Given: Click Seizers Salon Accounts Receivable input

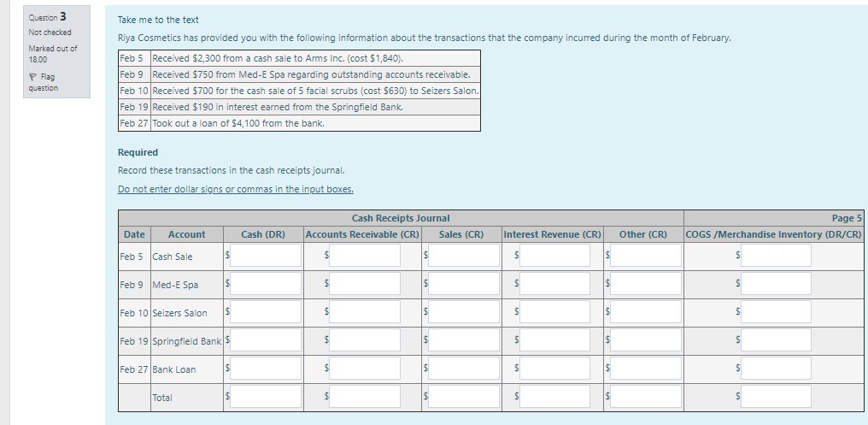Looking at the screenshot, I should [365, 312].
